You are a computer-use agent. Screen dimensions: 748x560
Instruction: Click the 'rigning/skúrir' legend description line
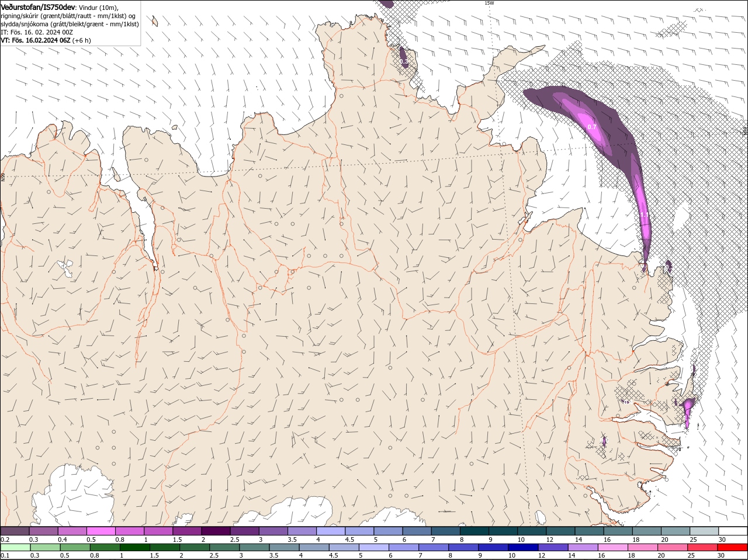[68, 16]
